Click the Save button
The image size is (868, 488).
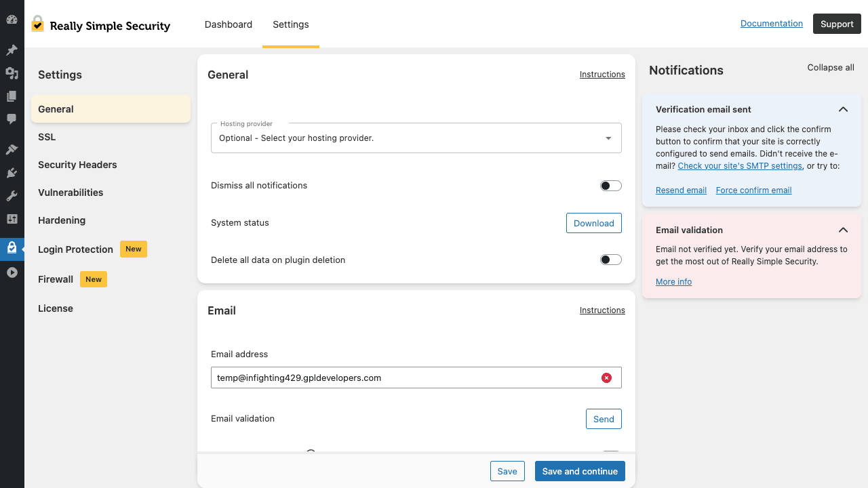507,471
